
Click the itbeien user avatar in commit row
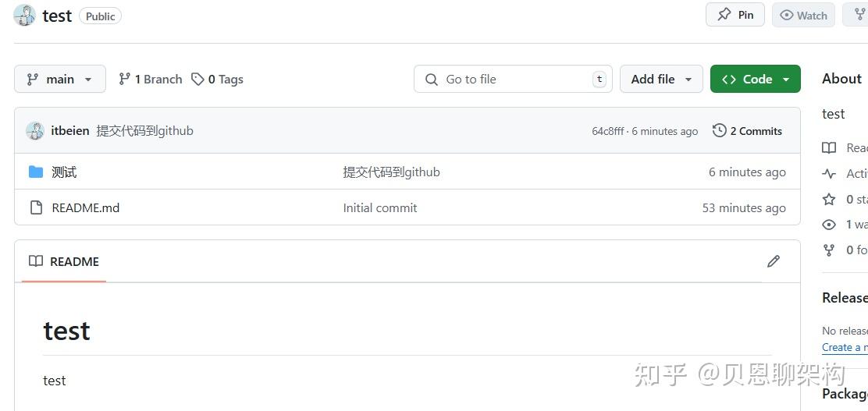coord(35,131)
